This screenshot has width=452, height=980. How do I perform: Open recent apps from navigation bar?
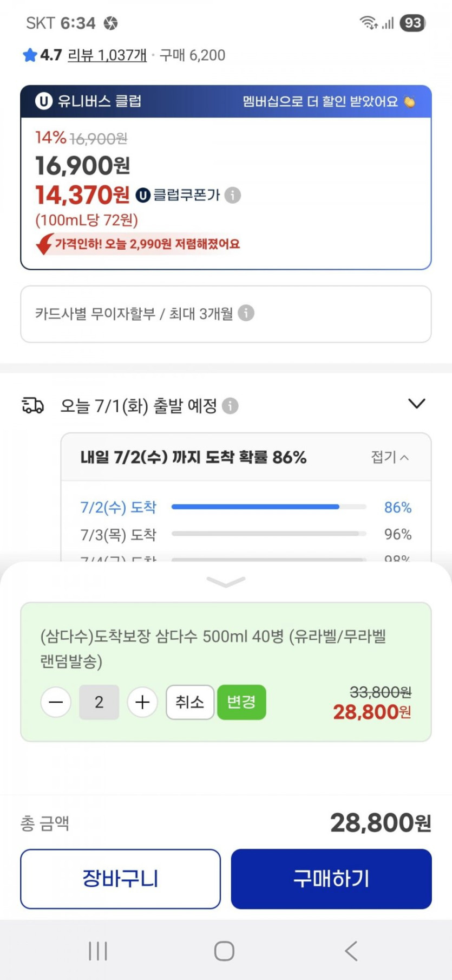pos(98,951)
